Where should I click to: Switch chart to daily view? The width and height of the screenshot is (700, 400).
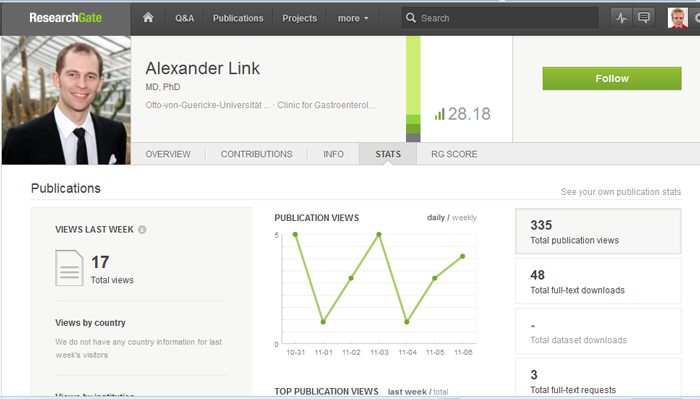(437, 217)
